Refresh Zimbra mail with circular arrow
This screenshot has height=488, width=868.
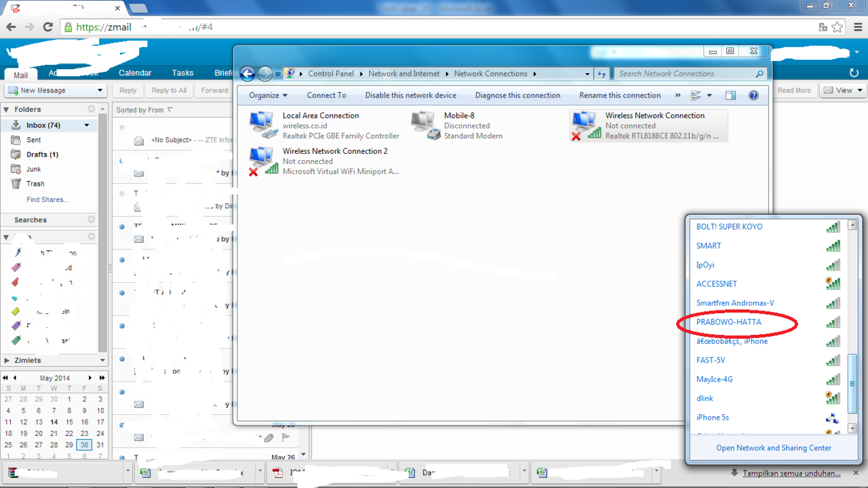pyautogui.click(x=854, y=73)
